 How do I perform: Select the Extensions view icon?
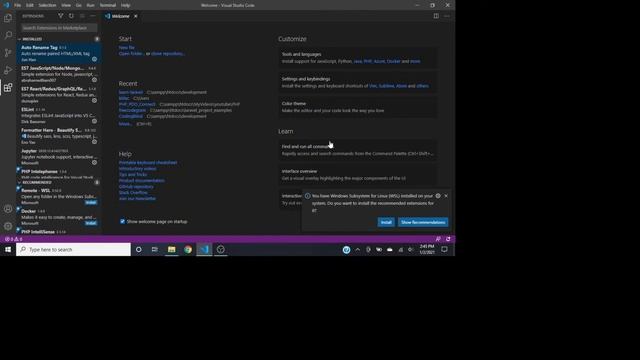pyautogui.click(x=8, y=87)
